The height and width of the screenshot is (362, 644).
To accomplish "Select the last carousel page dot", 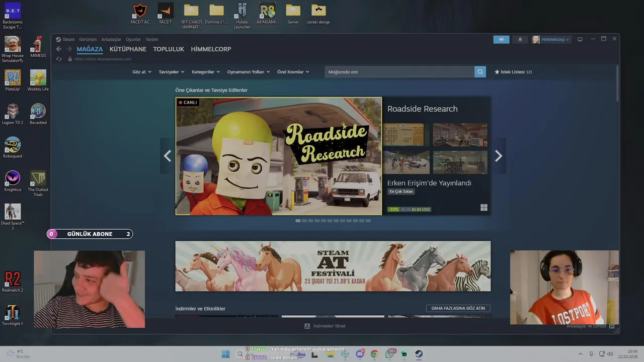I will pyautogui.click(x=368, y=221).
